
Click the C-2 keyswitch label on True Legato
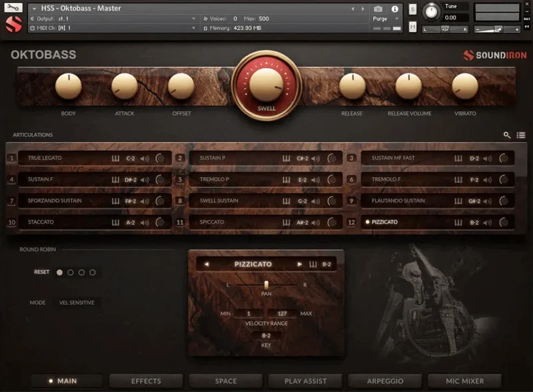click(x=131, y=158)
